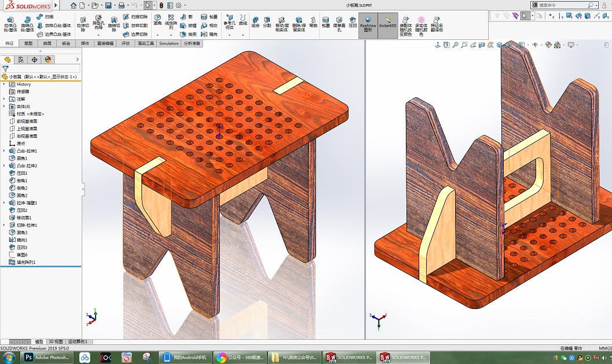Open the 渲染工具 (Render Tools) tab
Screen dimensions: 612x364
(145, 43)
